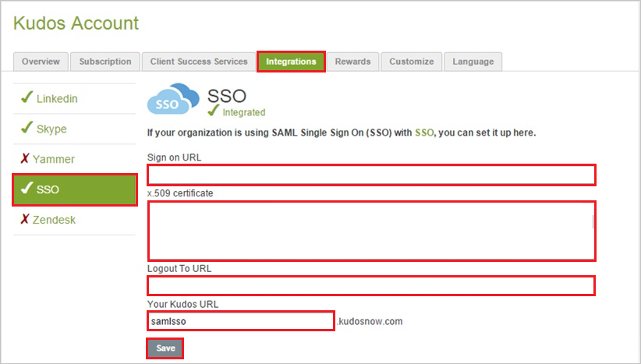The height and width of the screenshot is (364, 641).
Task: Open the Overview tab
Action: [x=41, y=62]
